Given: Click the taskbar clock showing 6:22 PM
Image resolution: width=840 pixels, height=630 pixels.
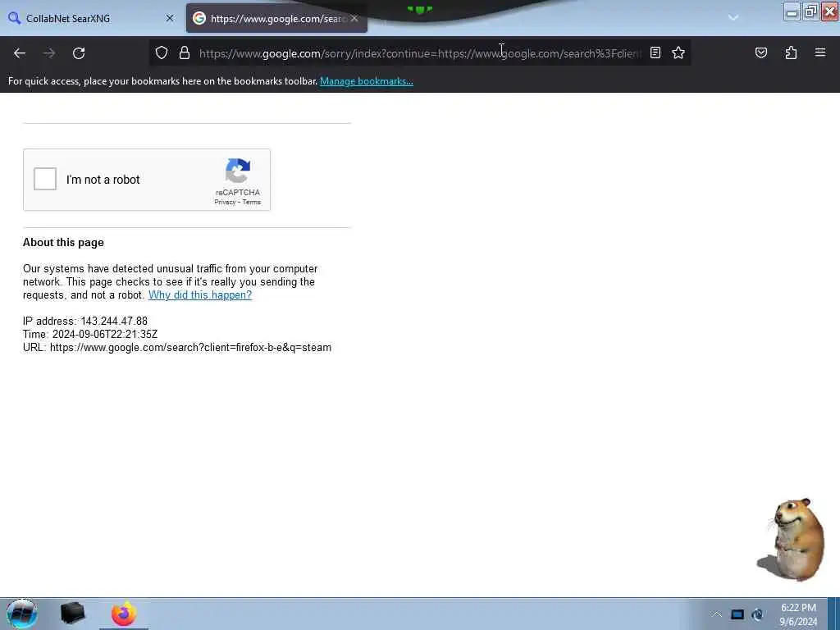Looking at the screenshot, I should click(798, 614).
